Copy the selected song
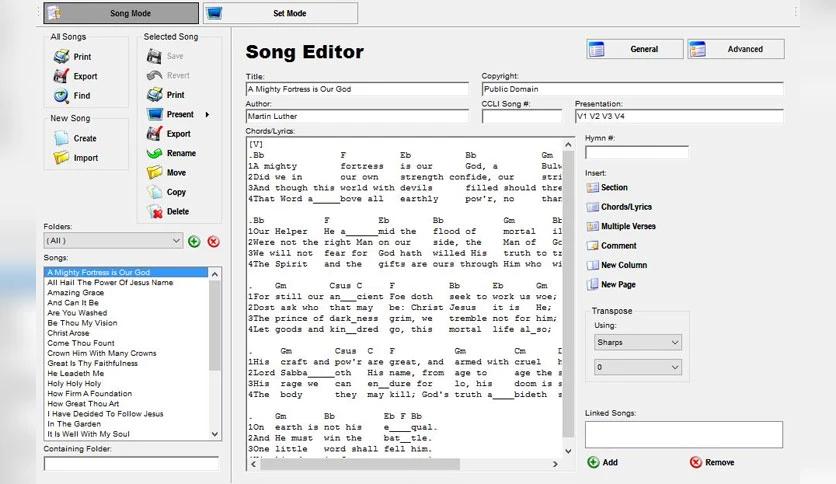This screenshot has width=836, height=484. 166,192
